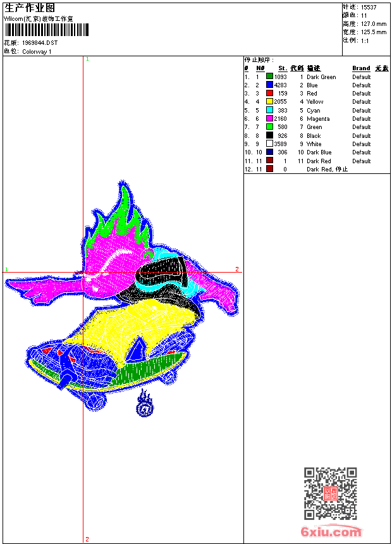Image resolution: width=392 pixels, height=544 pixels.
Task: Click the Red color swatch in row 3
Action: point(269,93)
